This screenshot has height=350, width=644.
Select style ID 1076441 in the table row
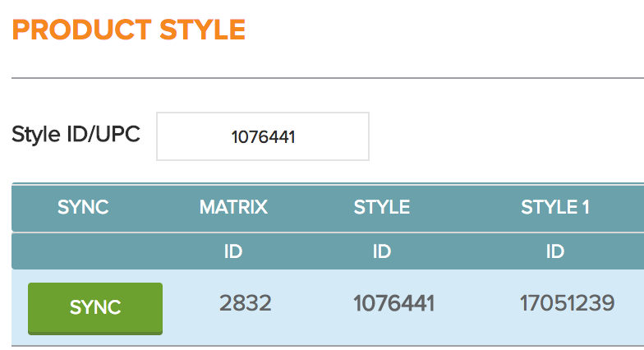393,304
